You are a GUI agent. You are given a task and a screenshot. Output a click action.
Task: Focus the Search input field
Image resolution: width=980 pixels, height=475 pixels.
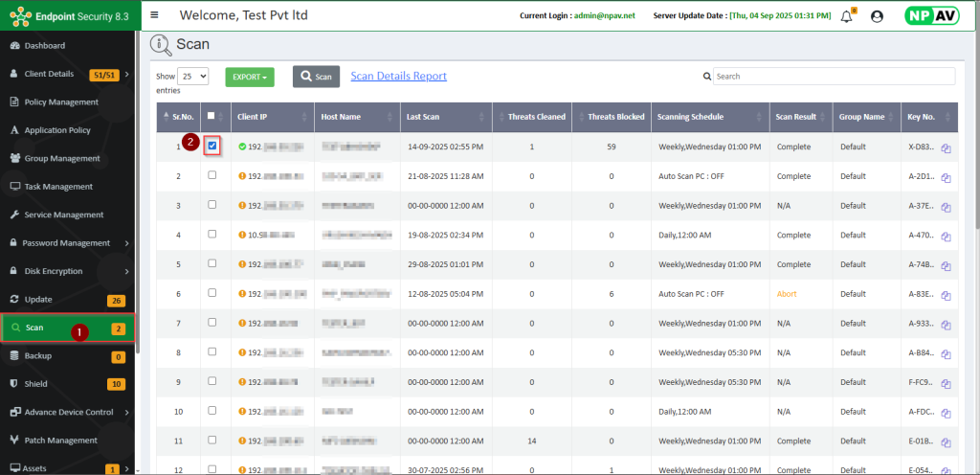tap(833, 77)
